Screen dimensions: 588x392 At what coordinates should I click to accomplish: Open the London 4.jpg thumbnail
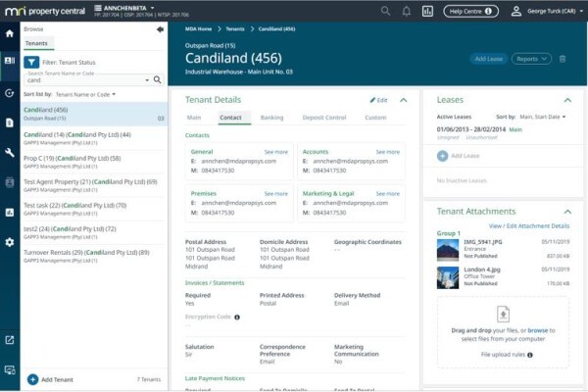click(448, 277)
